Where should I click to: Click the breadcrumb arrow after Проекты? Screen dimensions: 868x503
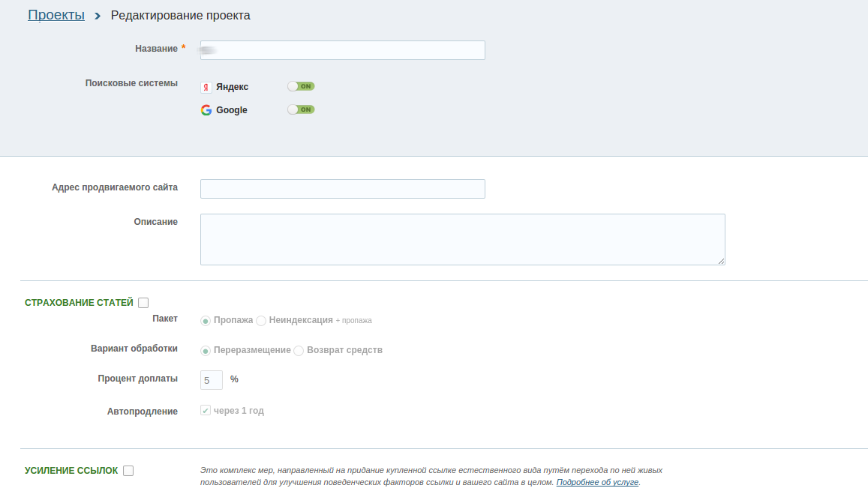pyautogui.click(x=98, y=16)
